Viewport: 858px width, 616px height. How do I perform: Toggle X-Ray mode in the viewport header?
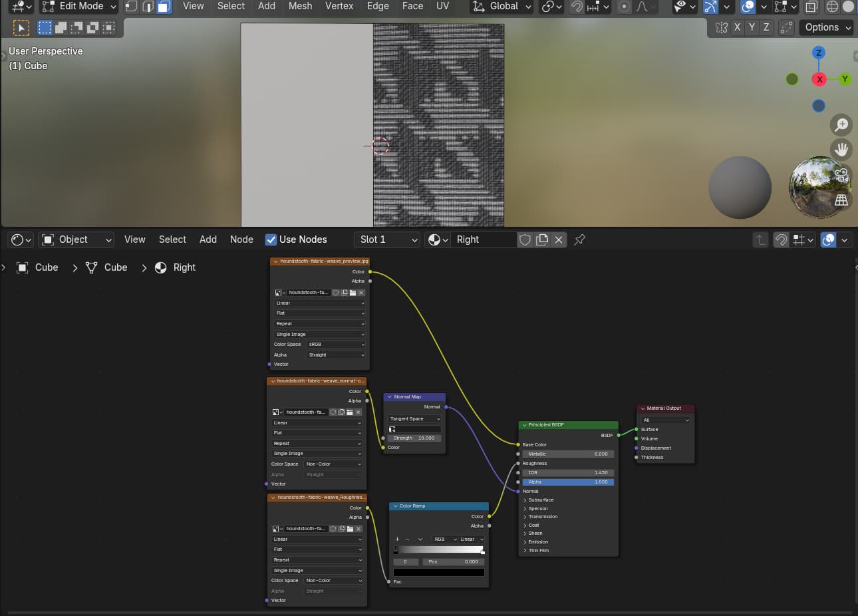(811, 7)
